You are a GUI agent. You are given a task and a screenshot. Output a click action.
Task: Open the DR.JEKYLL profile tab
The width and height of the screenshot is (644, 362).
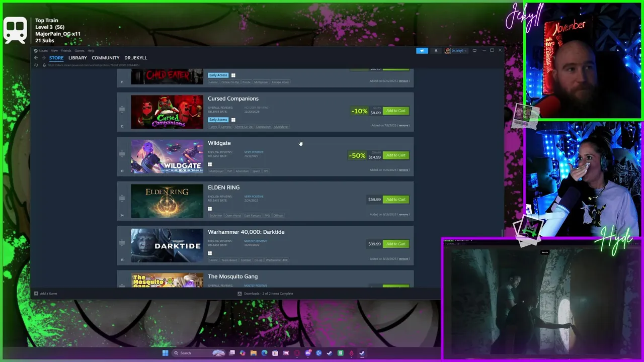(136, 58)
